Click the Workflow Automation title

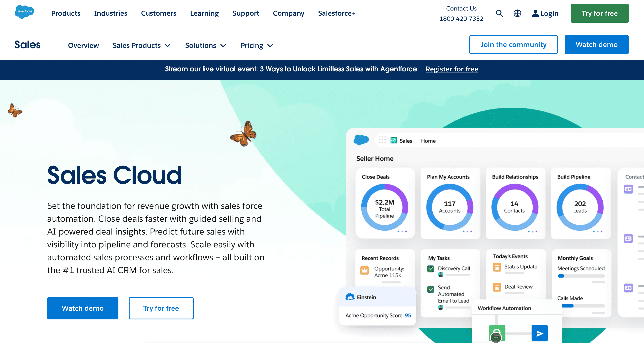coord(504,308)
